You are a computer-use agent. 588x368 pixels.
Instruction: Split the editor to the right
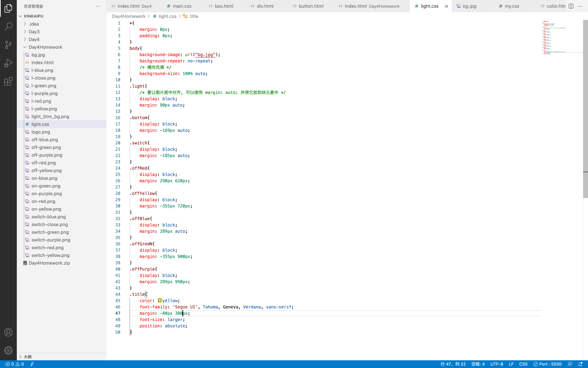tap(571, 6)
